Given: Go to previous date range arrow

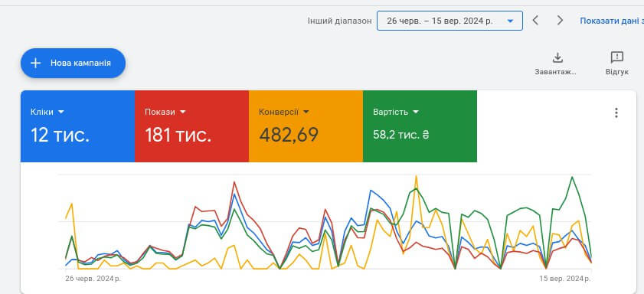Looking at the screenshot, I should [535, 21].
